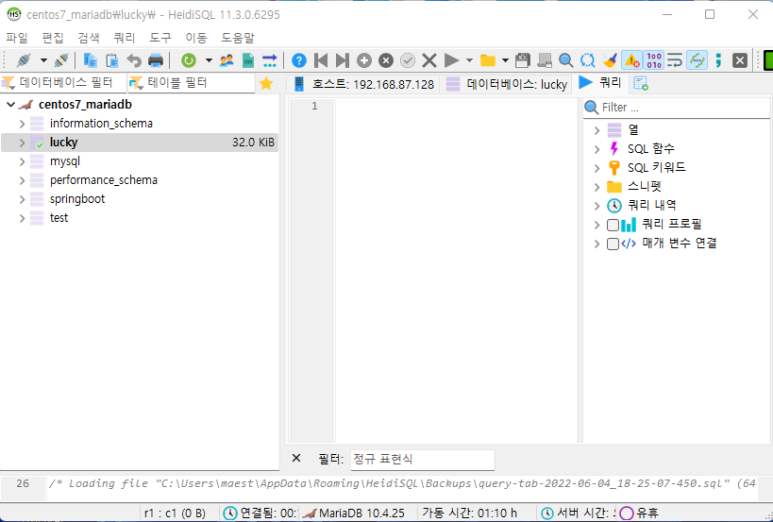Click the load SQL file folder icon

pos(488,61)
